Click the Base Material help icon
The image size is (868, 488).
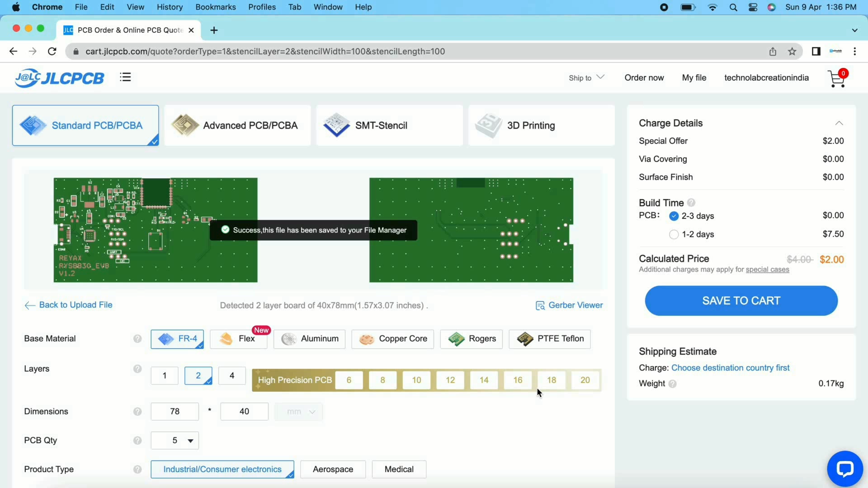(x=137, y=339)
